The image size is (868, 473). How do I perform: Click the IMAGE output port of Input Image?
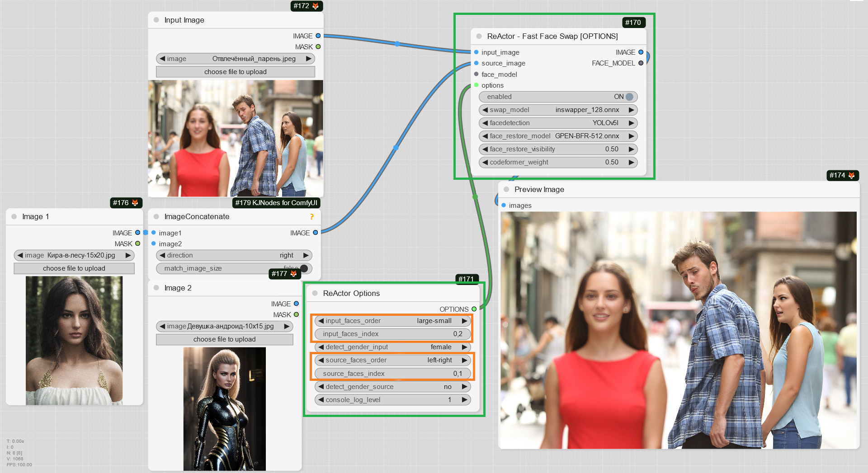[318, 36]
